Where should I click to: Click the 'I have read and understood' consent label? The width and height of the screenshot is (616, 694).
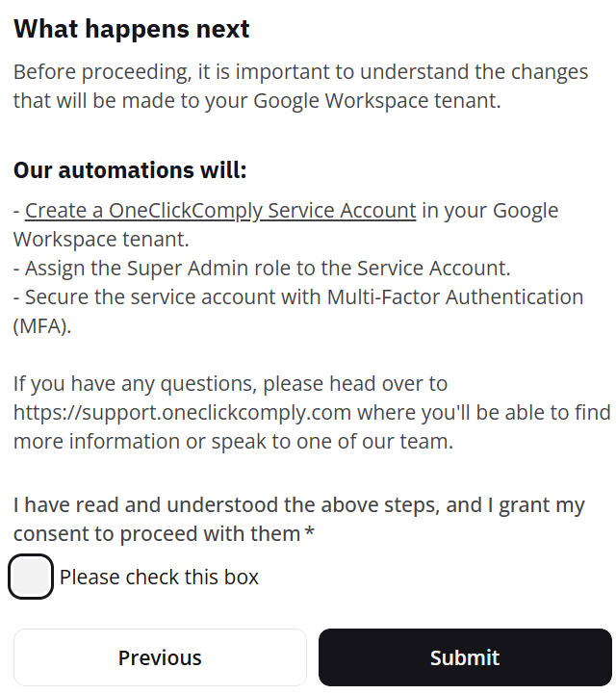[x=298, y=505]
